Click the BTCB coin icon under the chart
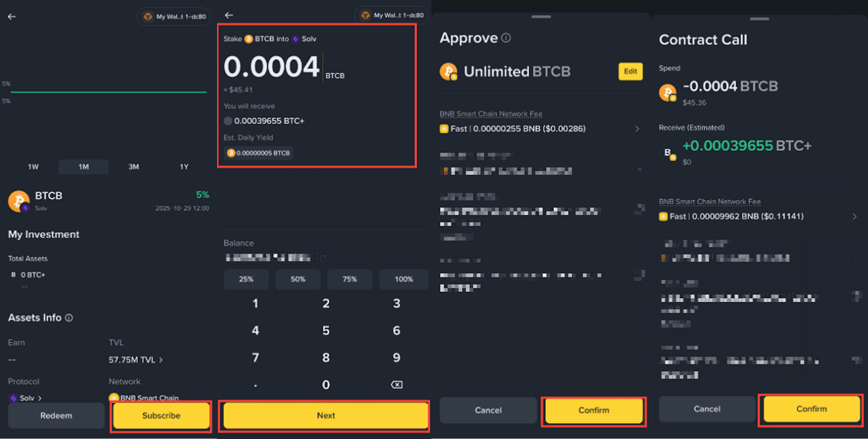 [19, 201]
